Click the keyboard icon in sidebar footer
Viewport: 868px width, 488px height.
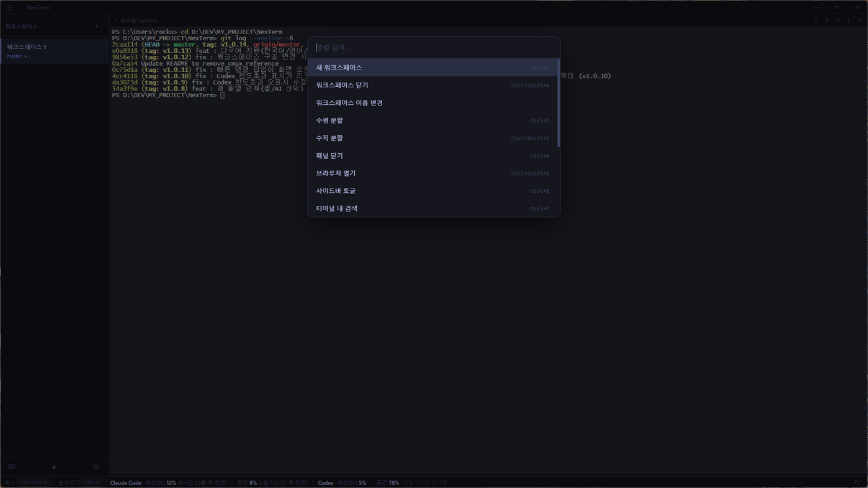click(12, 467)
